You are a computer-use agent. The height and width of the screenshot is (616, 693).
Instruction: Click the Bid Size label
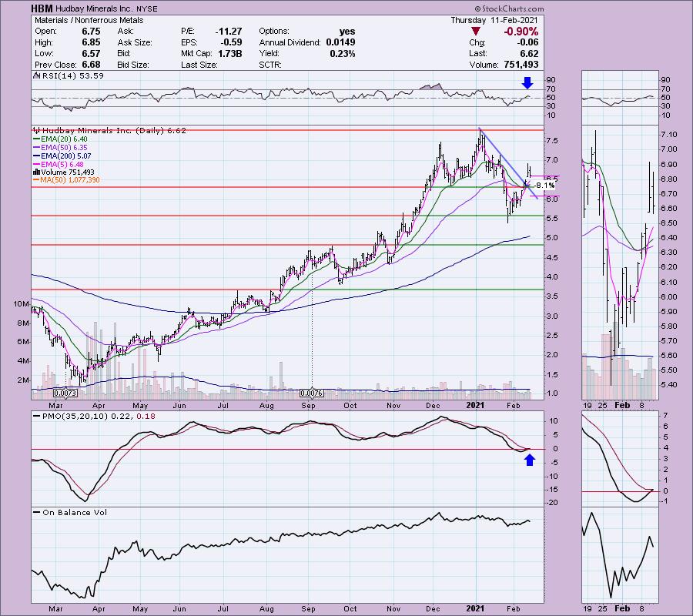pos(133,65)
